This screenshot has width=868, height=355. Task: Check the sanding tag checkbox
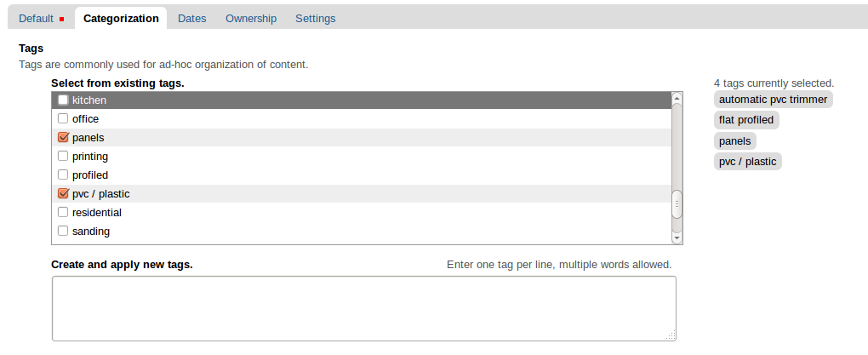click(x=63, y=231)
